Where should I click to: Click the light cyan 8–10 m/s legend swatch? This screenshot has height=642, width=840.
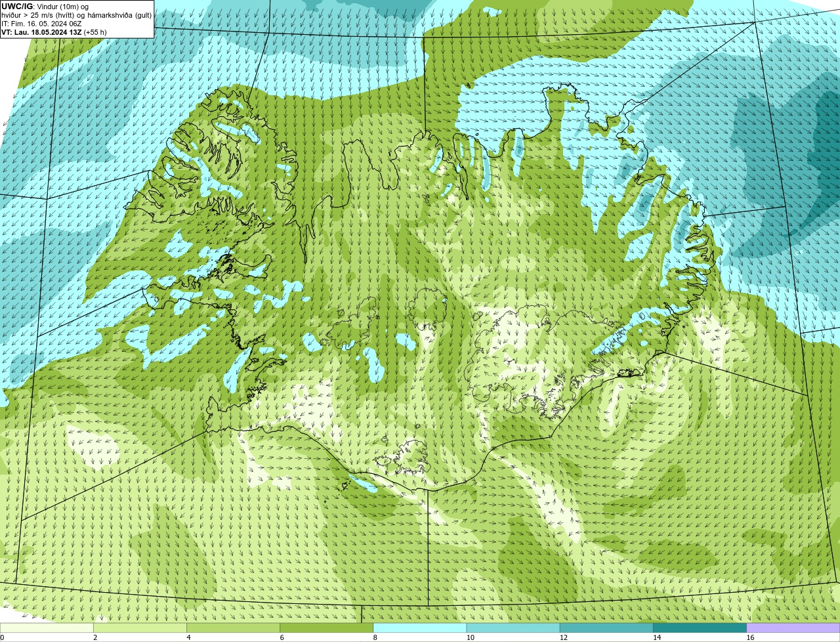click(420, 628)
